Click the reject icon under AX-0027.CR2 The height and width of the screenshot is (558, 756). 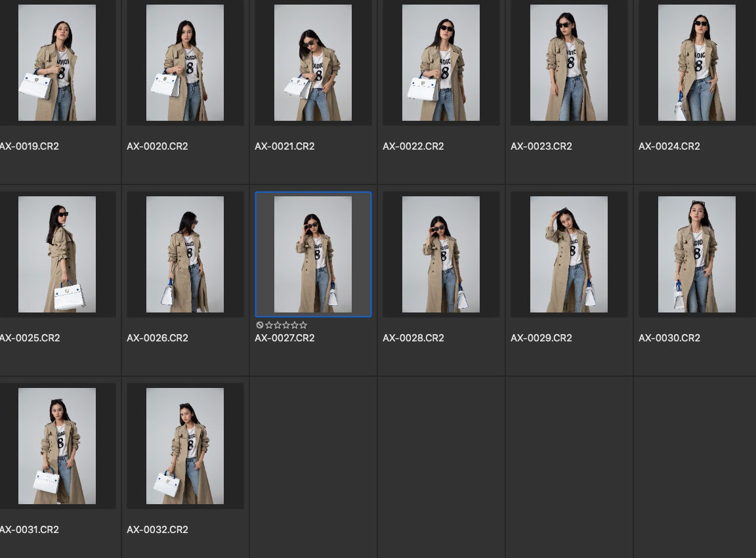(x=260, y=325)
